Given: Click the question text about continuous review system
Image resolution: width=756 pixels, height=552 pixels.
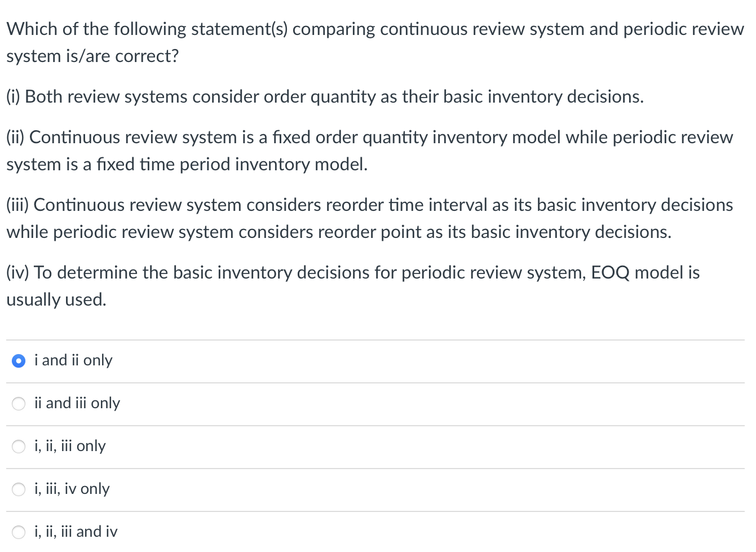Looking at the screenshot, I should coord(375,43).
